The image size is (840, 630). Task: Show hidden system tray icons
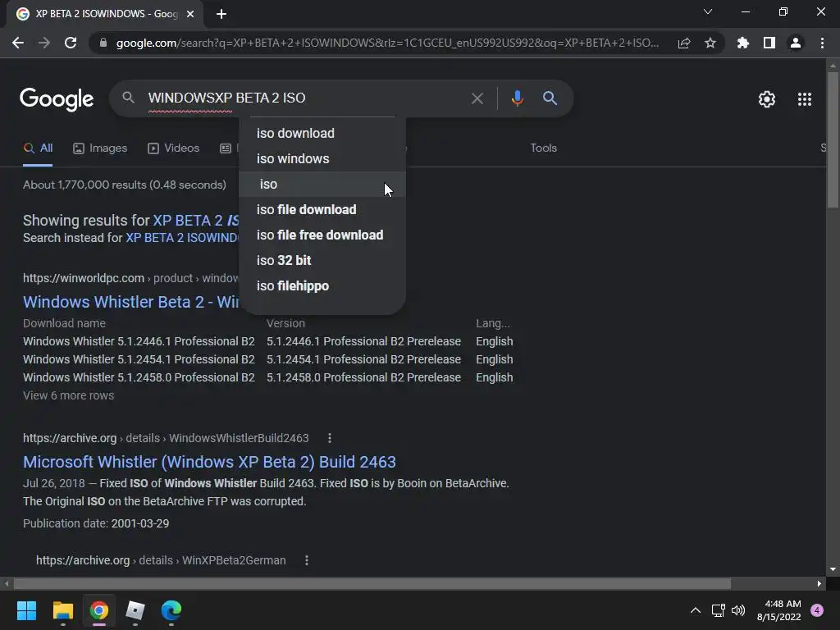click(x=696, y=610)
